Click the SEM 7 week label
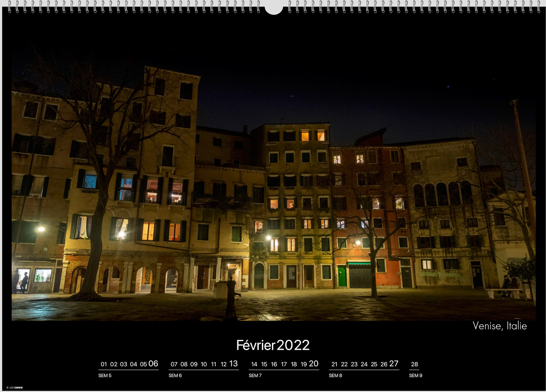The width and height of the screenshot is (546, 392). (255, 376)
